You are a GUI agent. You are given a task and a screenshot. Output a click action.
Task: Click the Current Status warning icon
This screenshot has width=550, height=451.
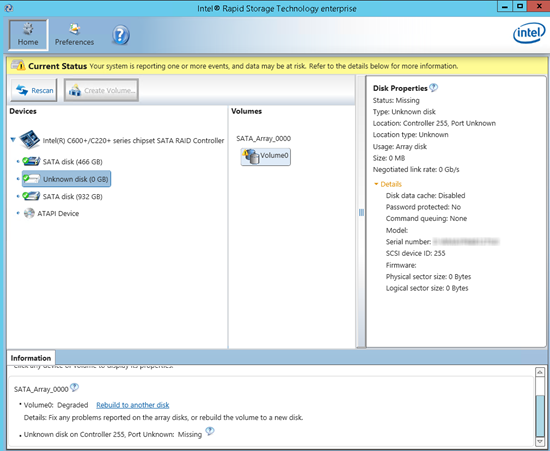click(x=18, y=65)
